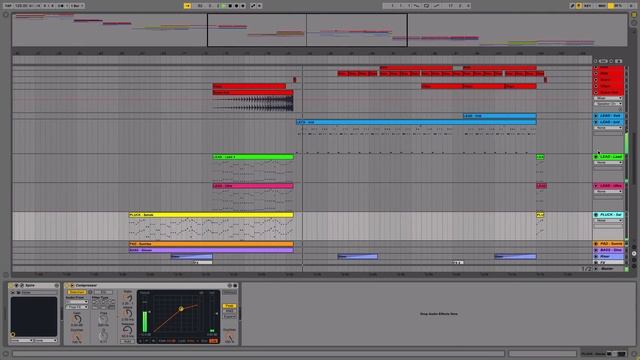
Task: Unfold the BASS track triangle
Action: [596, 250]
